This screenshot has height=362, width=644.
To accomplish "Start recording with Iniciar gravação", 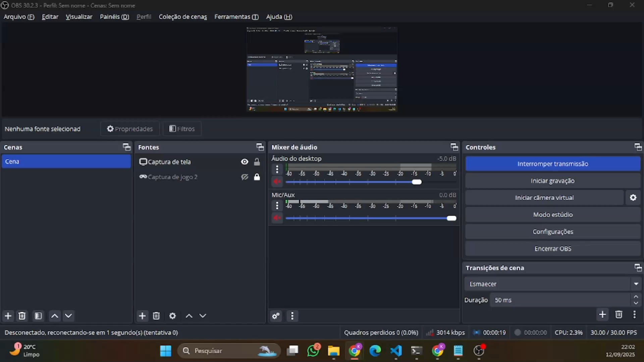I will point(553,181).
